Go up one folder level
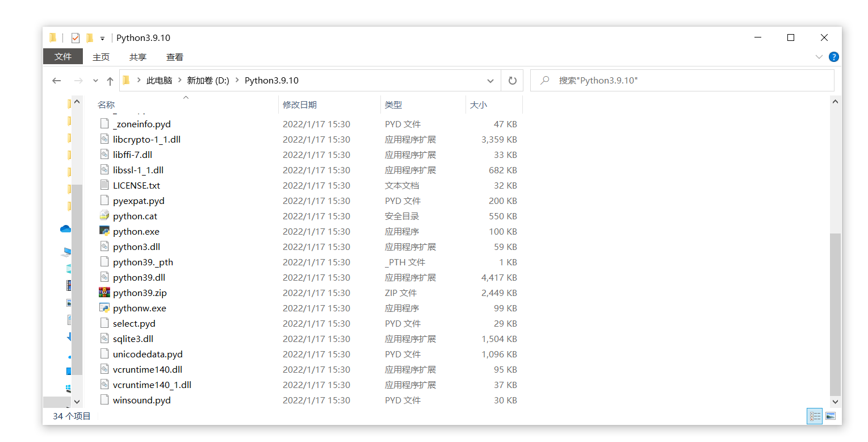868x442 pixels. click(110, 81)
